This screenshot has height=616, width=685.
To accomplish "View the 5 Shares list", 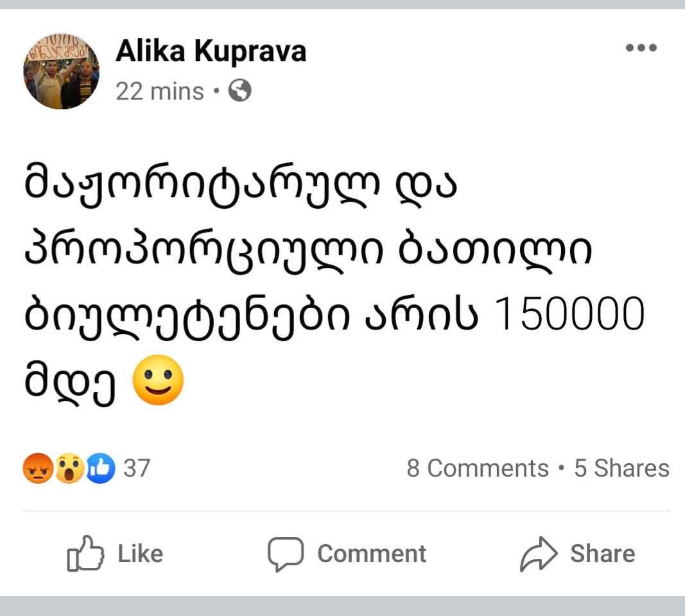I will point(621,468).
